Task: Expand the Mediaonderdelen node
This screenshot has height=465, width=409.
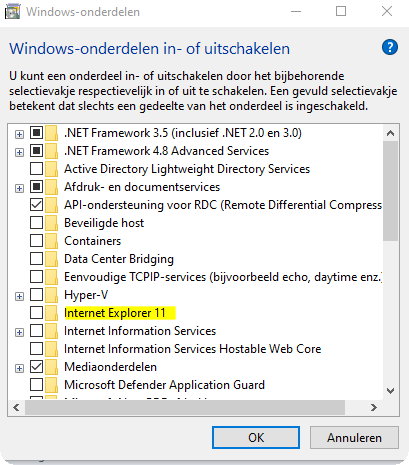Action: point(20,368)
